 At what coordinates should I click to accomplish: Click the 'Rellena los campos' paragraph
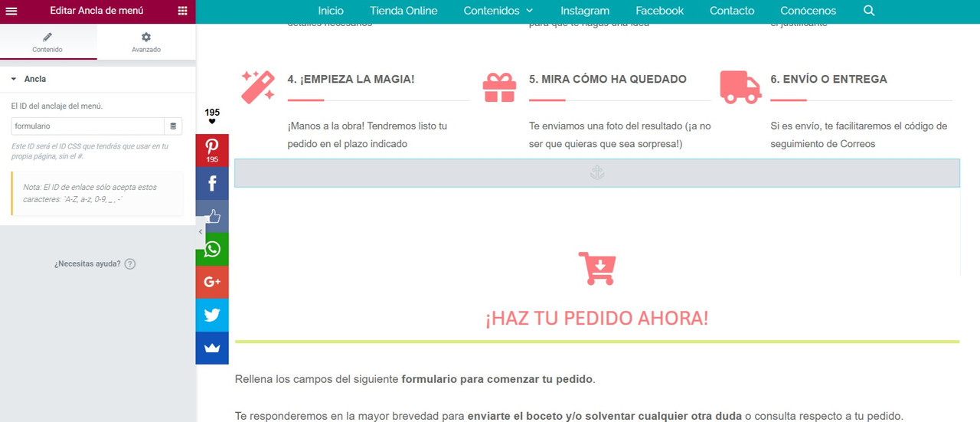(415, 379)
